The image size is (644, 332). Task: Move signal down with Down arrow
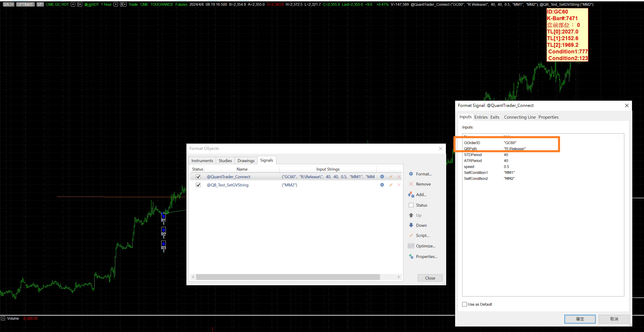tap(411, 225)
